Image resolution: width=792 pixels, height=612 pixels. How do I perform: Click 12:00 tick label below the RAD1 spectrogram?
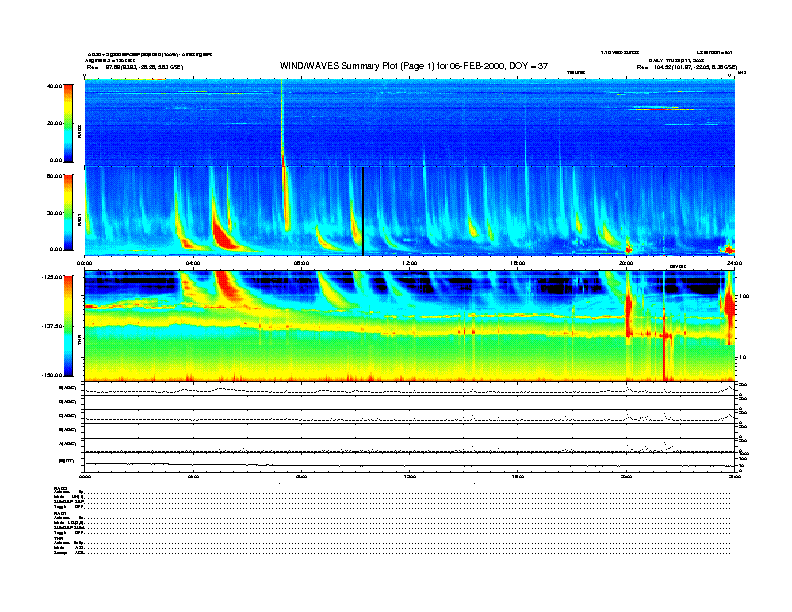point(410,263)
